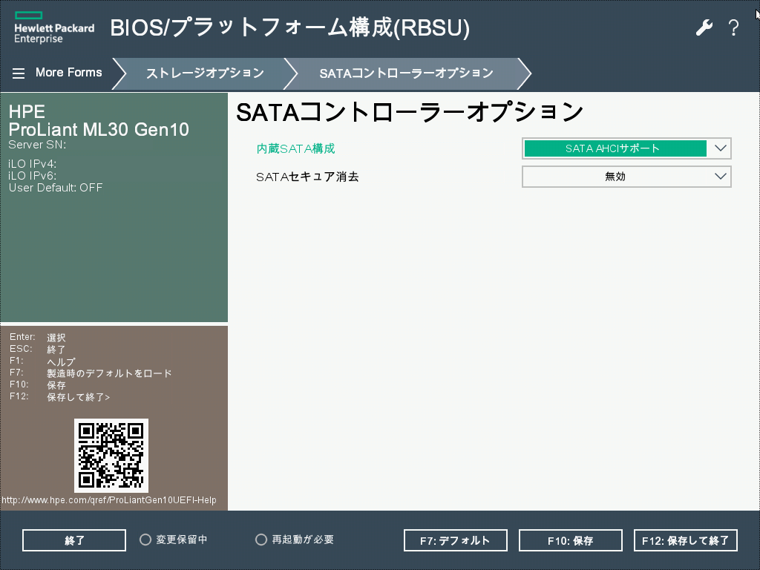Click the F7 製造時のデフォルトをロード hint
The image size is (760, 570).
pyautogui.click(x=91, y=373)
